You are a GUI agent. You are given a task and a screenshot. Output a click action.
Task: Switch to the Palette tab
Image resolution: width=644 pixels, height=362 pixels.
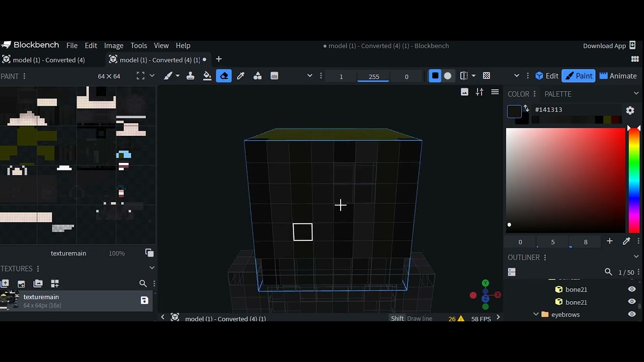coord(558,94)
